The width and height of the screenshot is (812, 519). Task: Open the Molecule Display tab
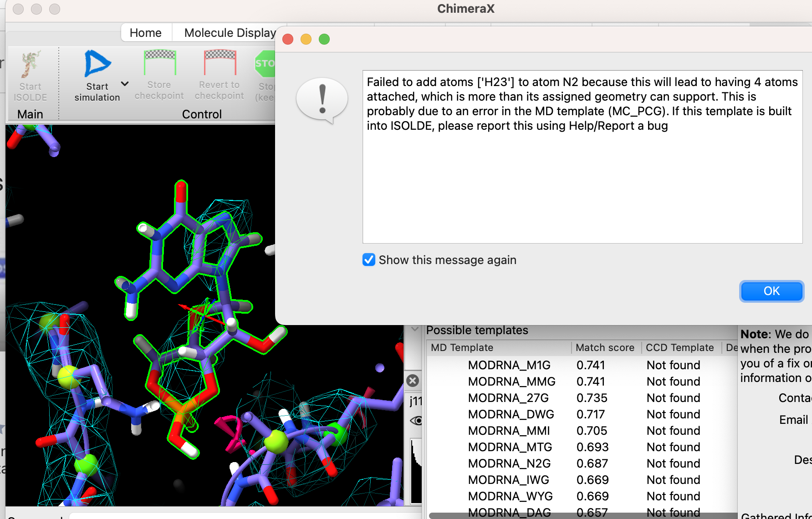tap(230, 33)
